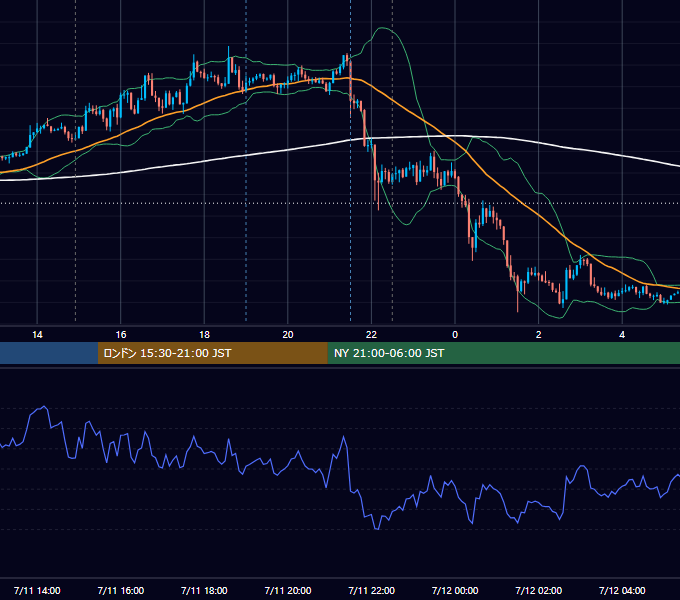680x600 pixels.
Task: Select the NY 21:00-06:00 JST session band
Action: [503, 353]
